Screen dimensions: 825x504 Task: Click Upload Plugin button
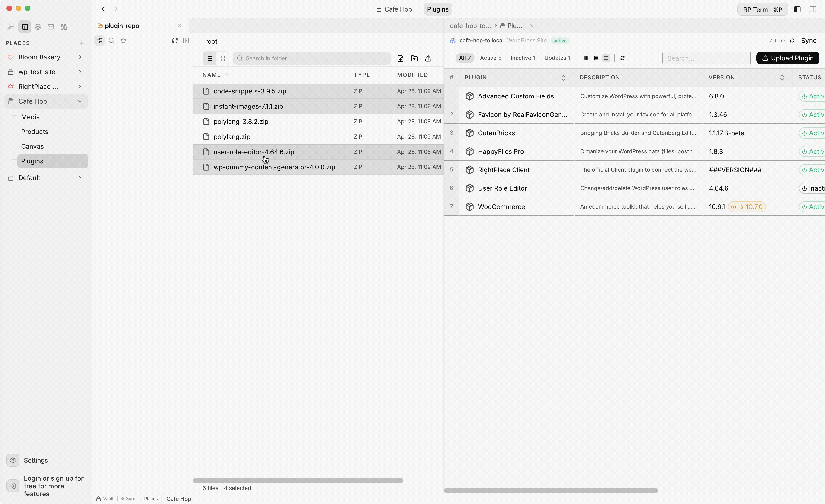tap(787, 58)
